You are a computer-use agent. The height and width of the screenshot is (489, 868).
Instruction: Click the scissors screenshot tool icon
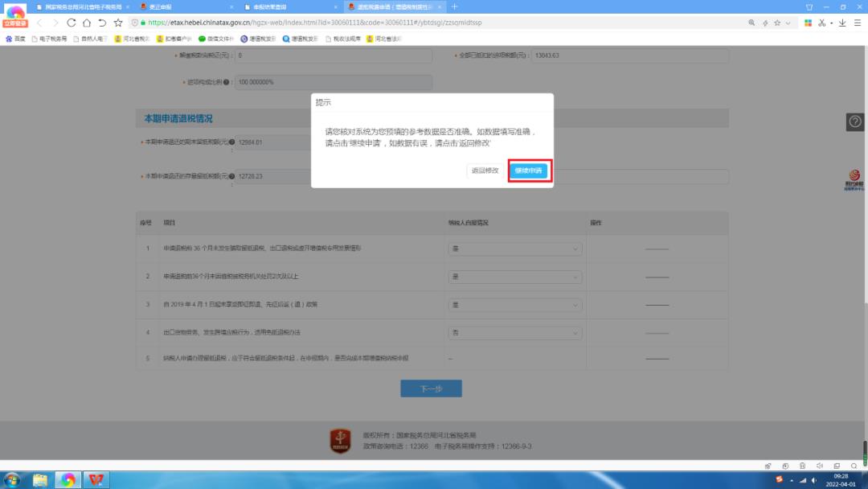click(x=822, y=23)
